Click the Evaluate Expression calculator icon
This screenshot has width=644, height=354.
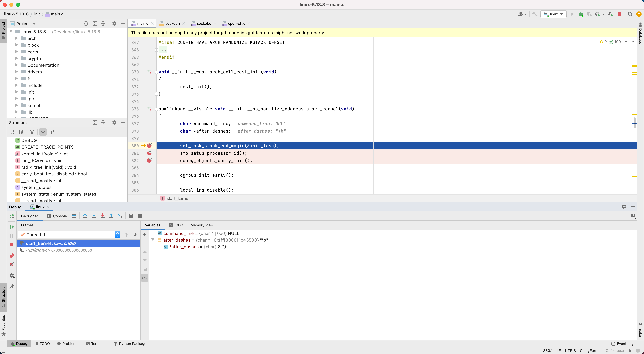[131, 216]
